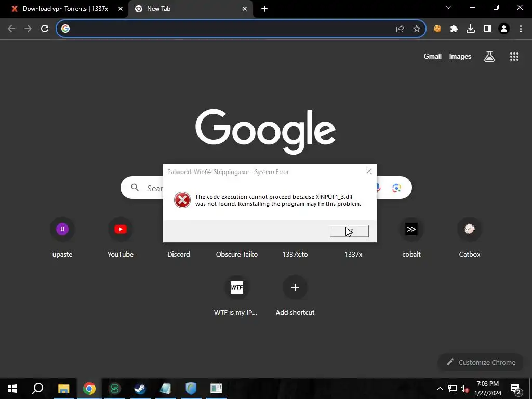Open the notification center
This screenshot has width=532, height=399.
[516, 389]
